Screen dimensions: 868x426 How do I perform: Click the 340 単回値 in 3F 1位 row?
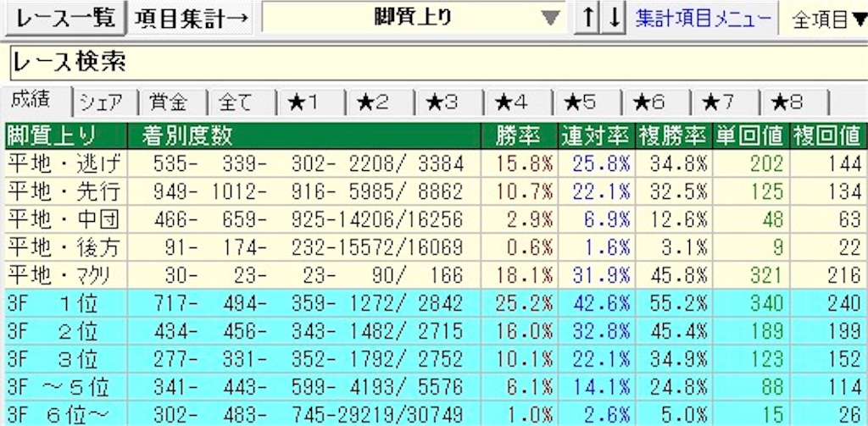point(751,302)
